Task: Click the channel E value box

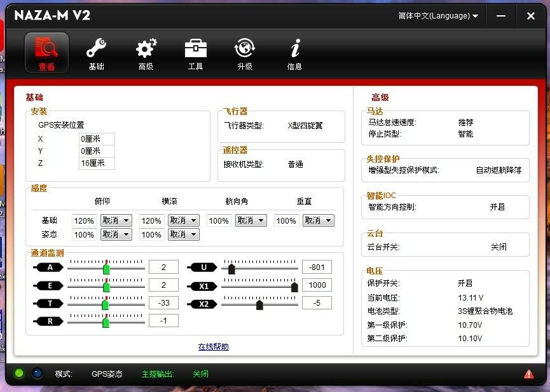Action: point(163,285)
